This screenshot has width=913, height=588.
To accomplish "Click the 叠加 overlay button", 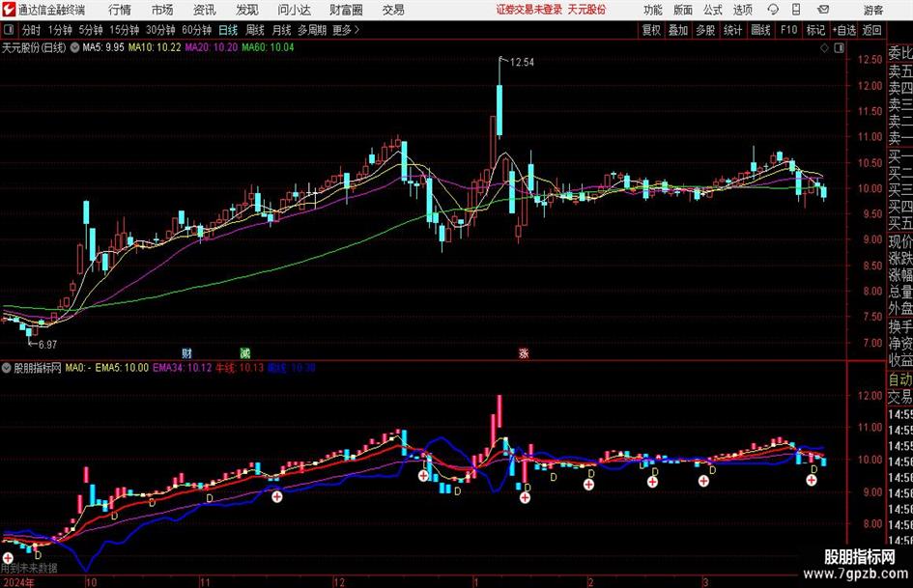I will (x=678, y=30).
